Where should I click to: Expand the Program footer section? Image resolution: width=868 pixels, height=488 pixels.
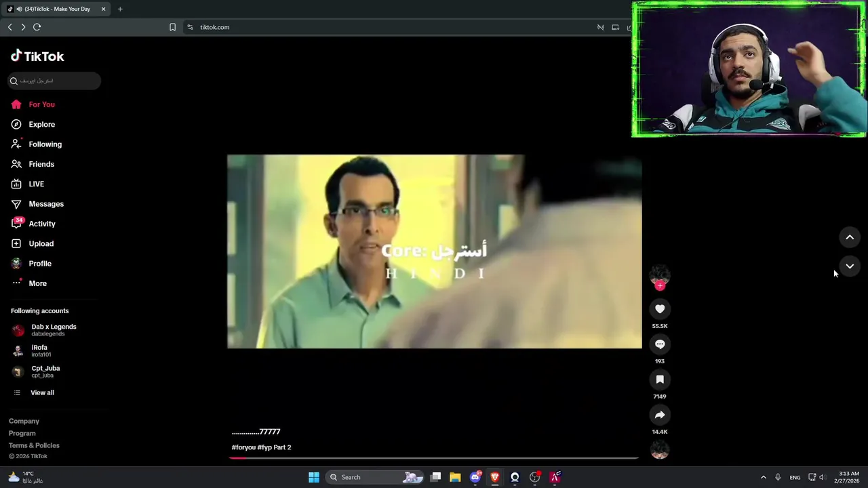22,433
